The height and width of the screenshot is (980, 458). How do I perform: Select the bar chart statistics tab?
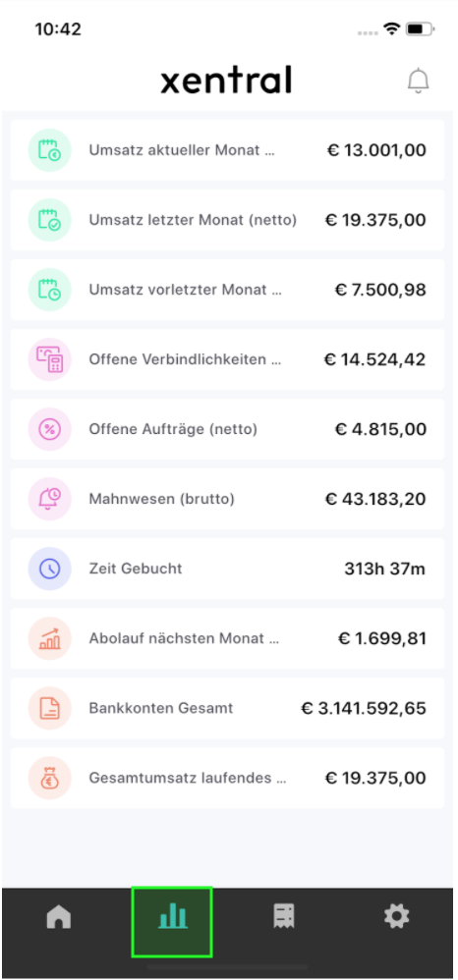click(172, 917)
